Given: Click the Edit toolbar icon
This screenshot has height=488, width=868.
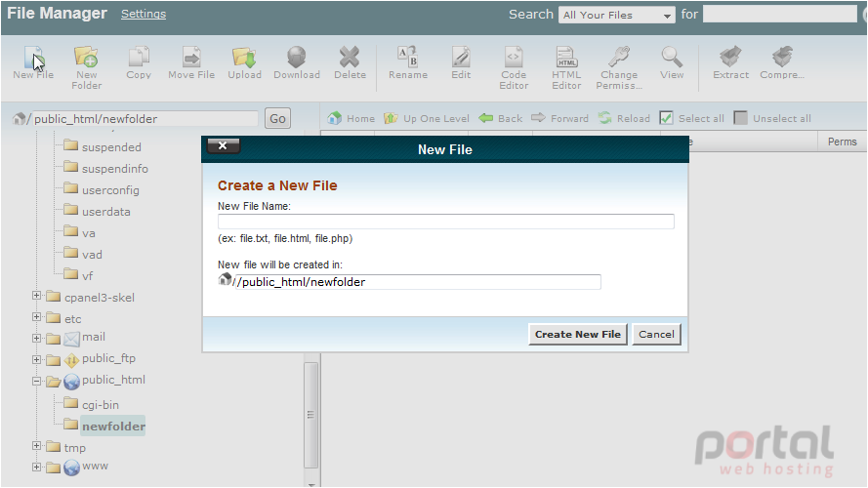Looking at the screenshot, I should pos(461,57).
